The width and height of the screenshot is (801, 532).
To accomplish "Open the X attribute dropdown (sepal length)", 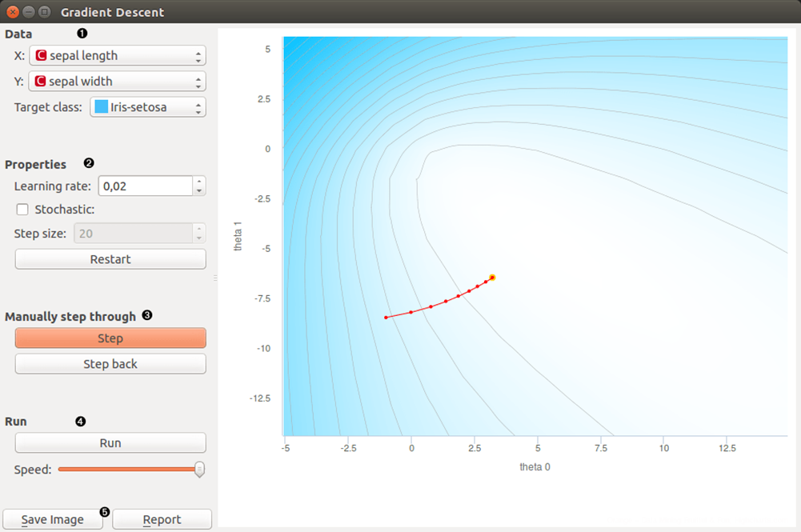I will [118, 56].
